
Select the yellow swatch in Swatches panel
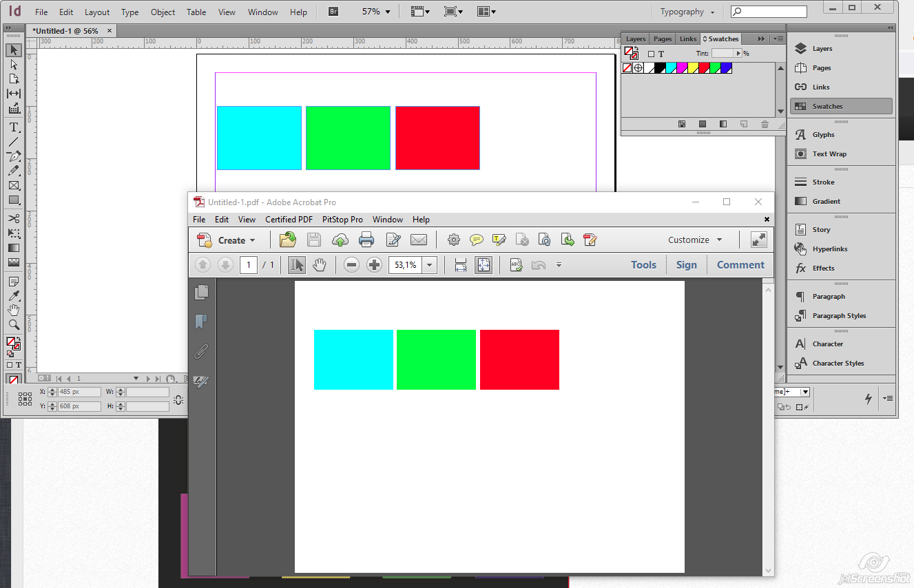(693, 68)
